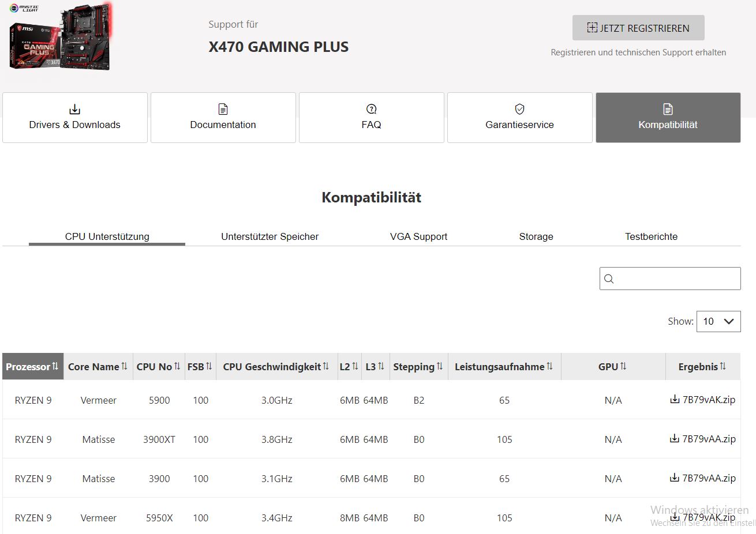This screenshot has width=756, height=534.
Task: Sort table by Core Name column
Action: pos(98,366)
